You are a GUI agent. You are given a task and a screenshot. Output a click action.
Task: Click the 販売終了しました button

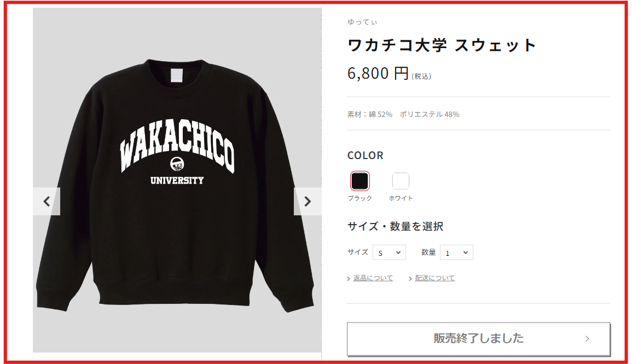478,339
